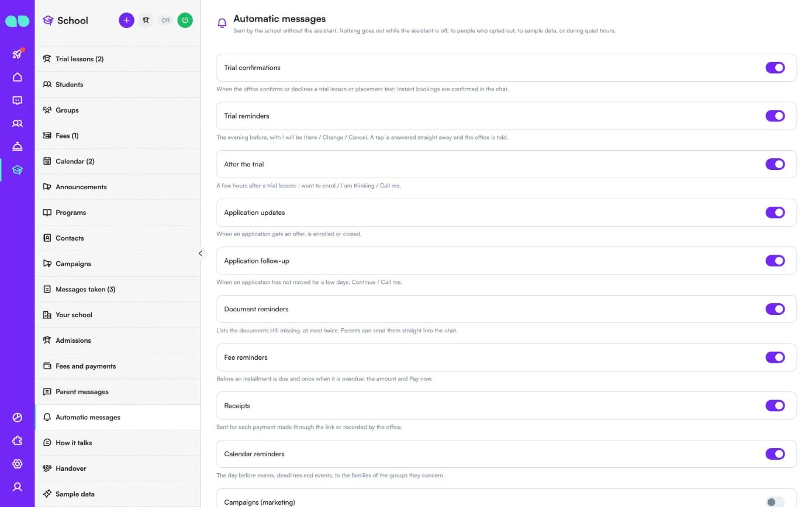Click the Messages taken notepad icon

47,289
